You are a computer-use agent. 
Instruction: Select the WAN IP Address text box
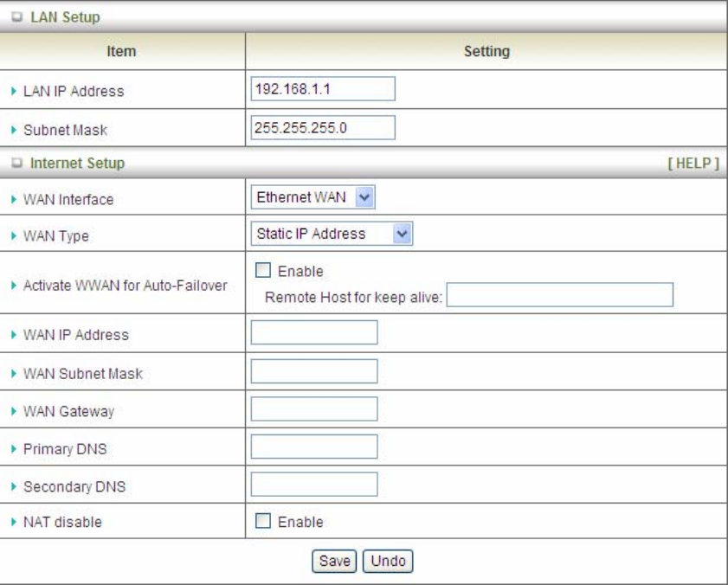pyautogui.click(x=314, y=333)
